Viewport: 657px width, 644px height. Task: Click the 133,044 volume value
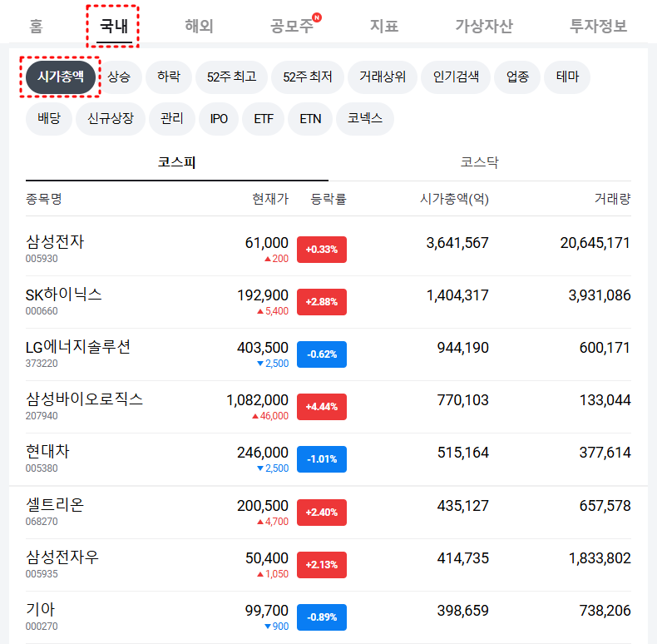click(605, 400)
